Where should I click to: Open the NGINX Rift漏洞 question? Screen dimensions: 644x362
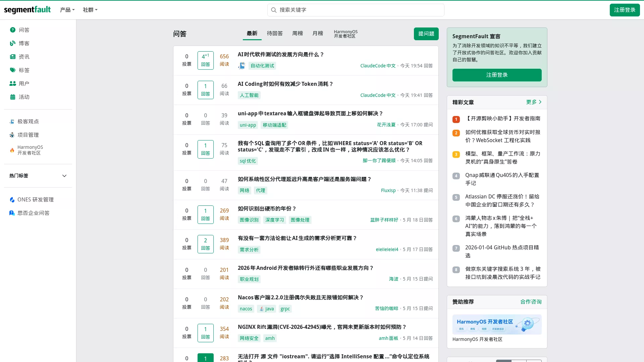coord(322,327)
